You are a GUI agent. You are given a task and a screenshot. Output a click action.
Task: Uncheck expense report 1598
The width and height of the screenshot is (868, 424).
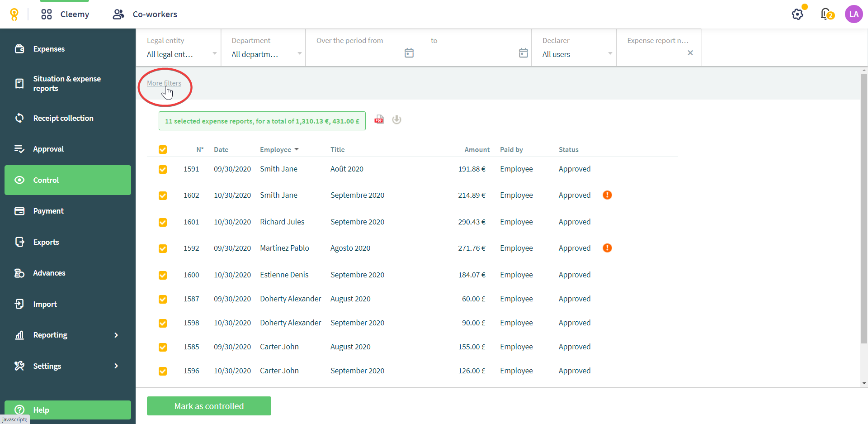point(163,323)
